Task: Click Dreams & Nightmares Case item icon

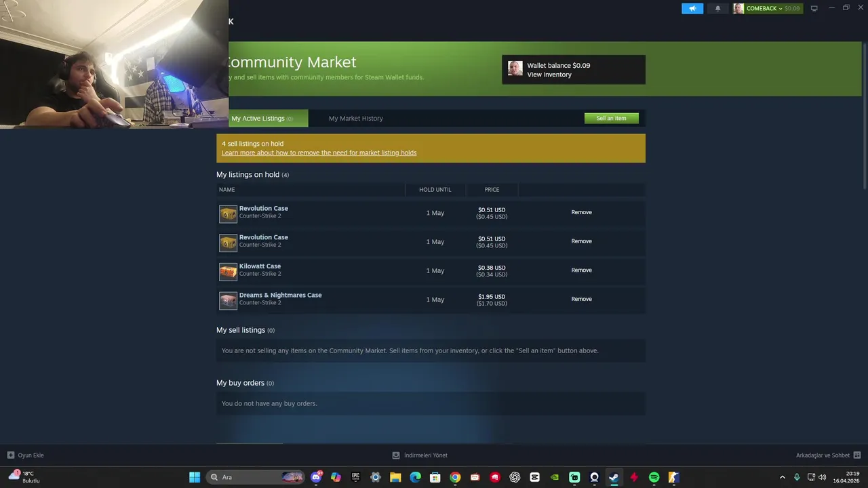Action: 228,301
